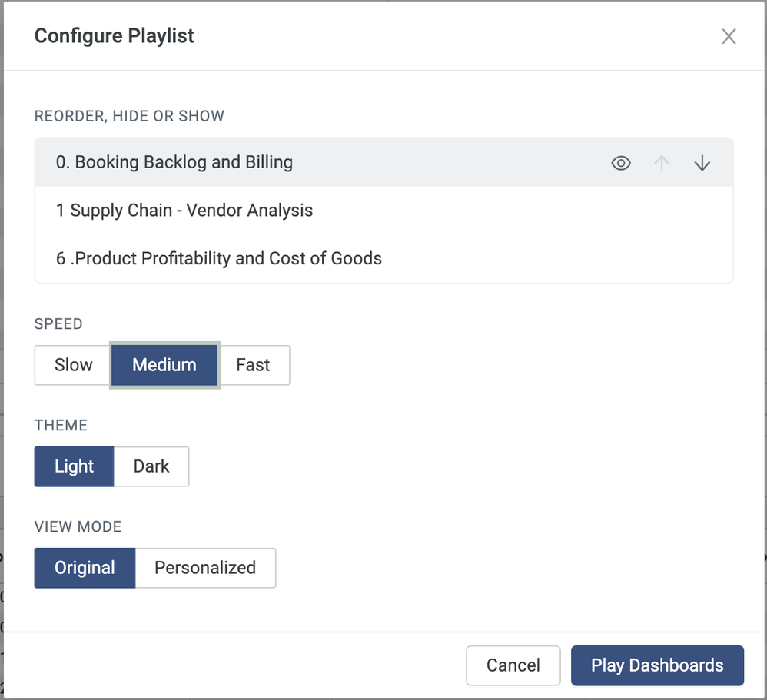Select Original view mode

[85, 568]
